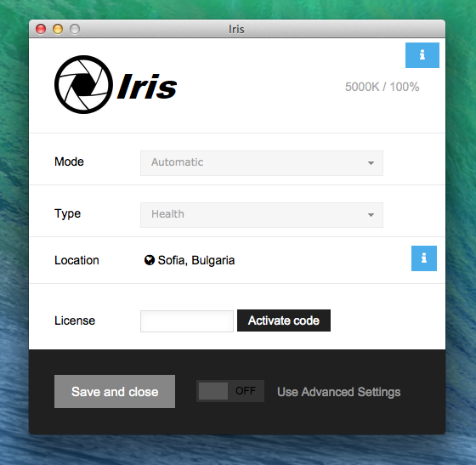This screenshot has width=476, height=465.
Task: Open the Mode dropdown showing Automatic
Action: [262, 163]
